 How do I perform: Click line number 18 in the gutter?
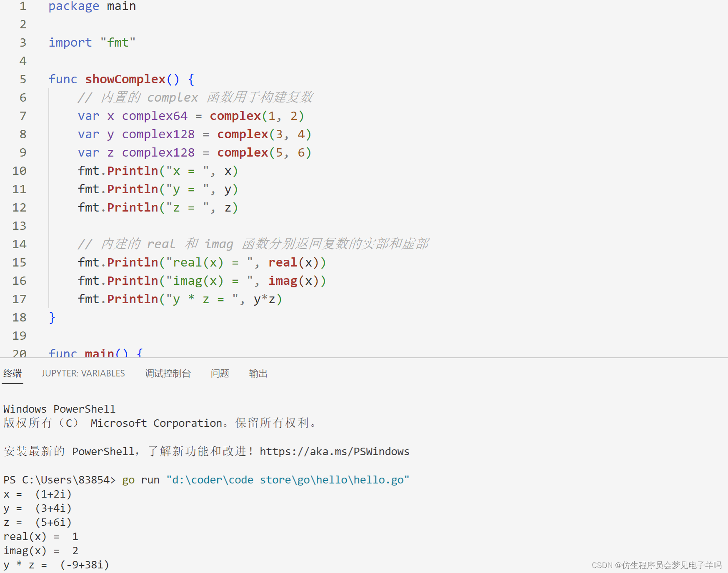coord(19,317)
